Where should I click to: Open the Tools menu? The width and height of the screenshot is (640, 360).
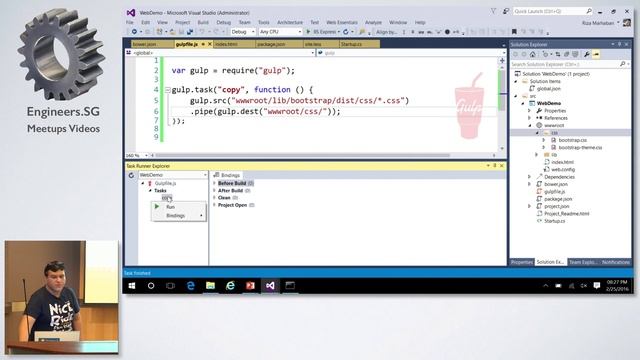[264, 22]
